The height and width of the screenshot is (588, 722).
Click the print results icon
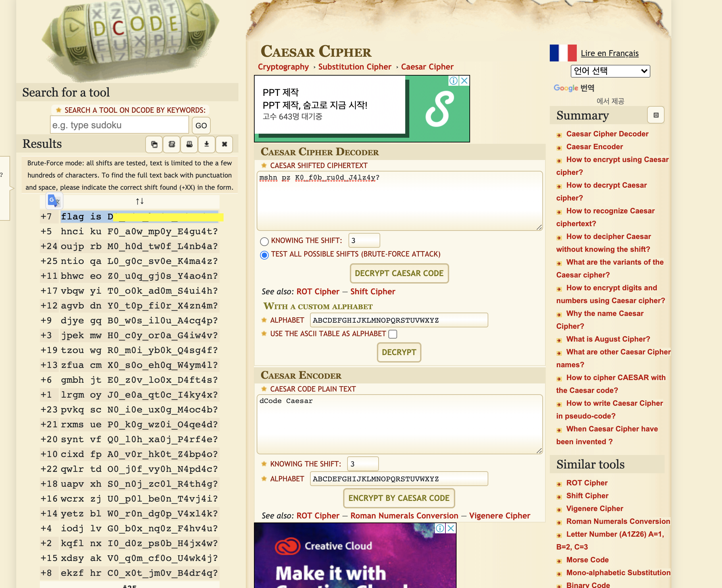189,144
